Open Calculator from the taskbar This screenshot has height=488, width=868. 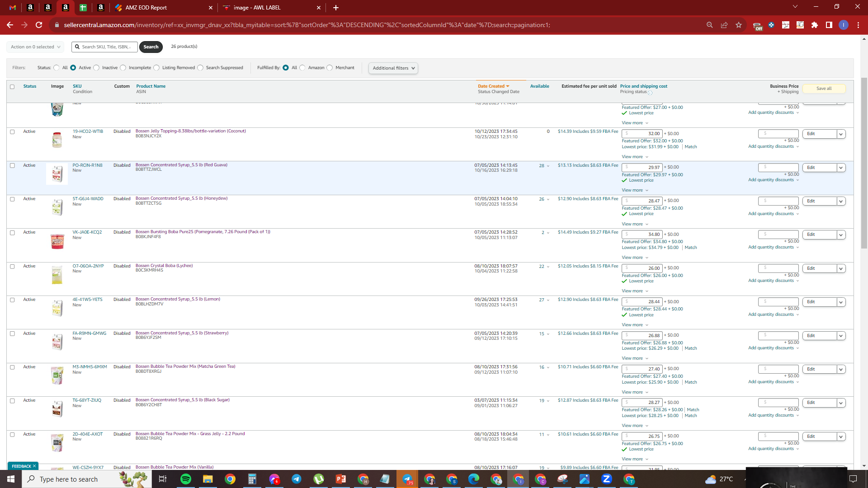252,479
